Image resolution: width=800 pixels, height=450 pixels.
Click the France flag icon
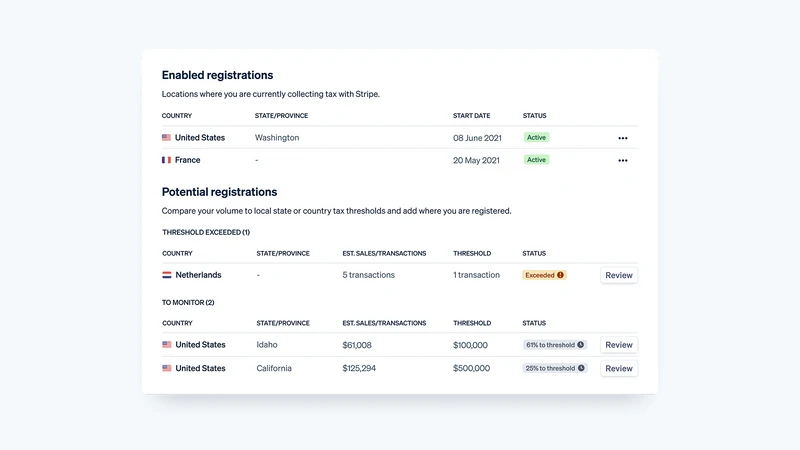click(166, 160)
